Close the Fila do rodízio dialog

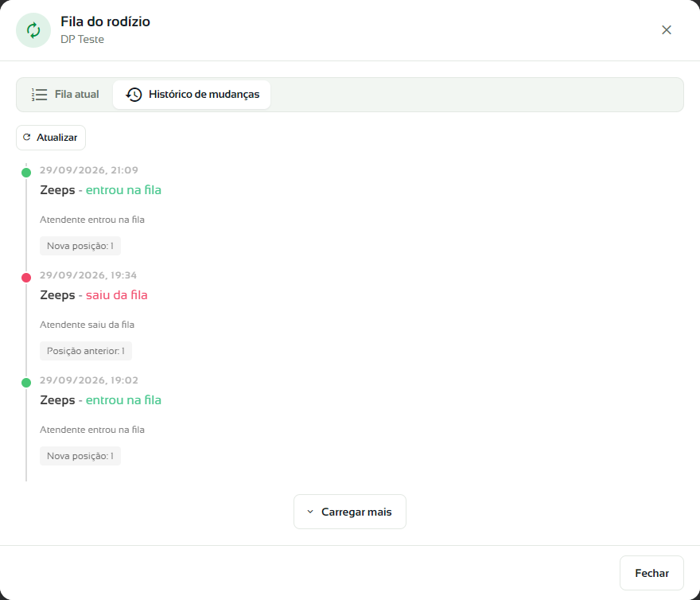pos(666,30)
